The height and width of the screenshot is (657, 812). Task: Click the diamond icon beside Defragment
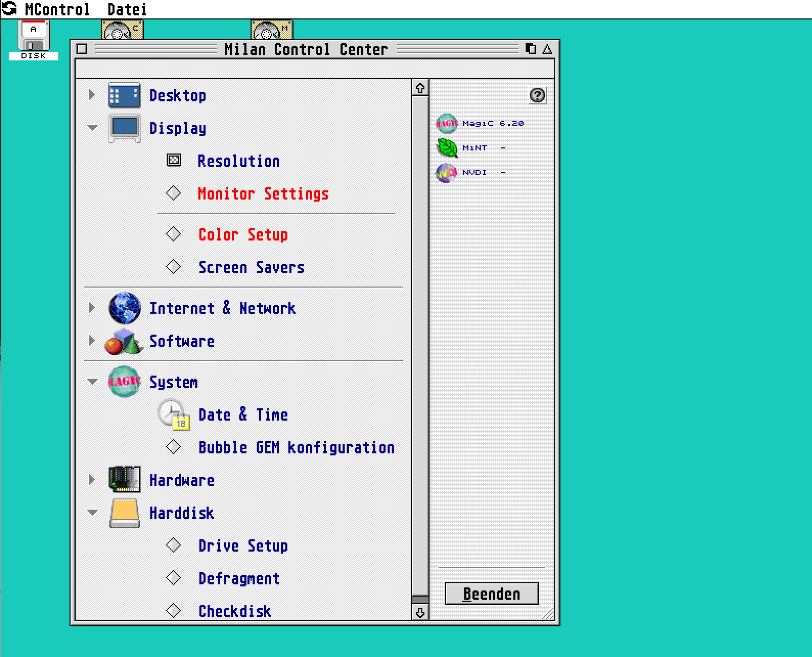pos(173,578)
